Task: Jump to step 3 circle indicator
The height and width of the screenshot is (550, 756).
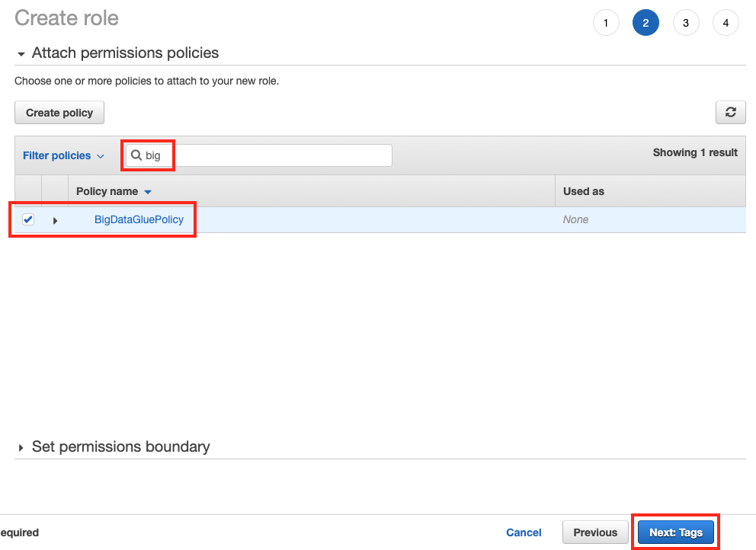Action: (686, 23)
